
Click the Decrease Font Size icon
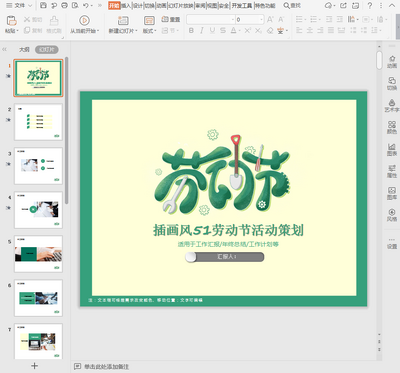[281, 20]
